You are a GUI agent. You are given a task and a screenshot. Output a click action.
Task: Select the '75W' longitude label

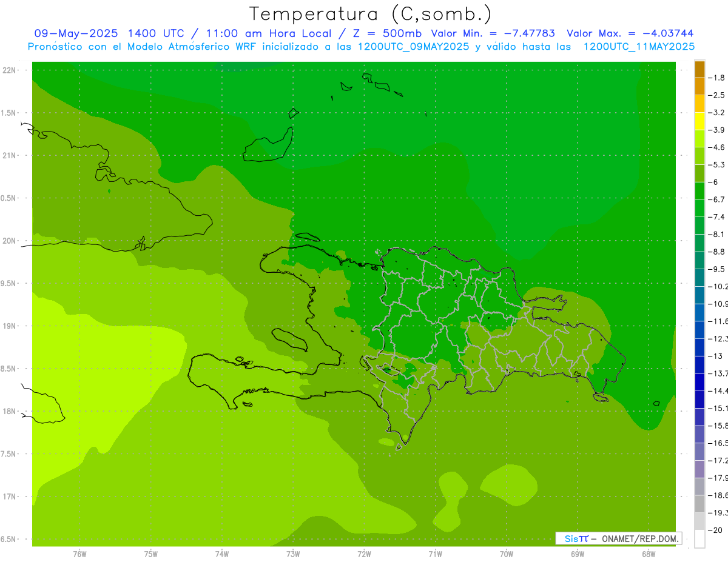[x=151, y=554]
